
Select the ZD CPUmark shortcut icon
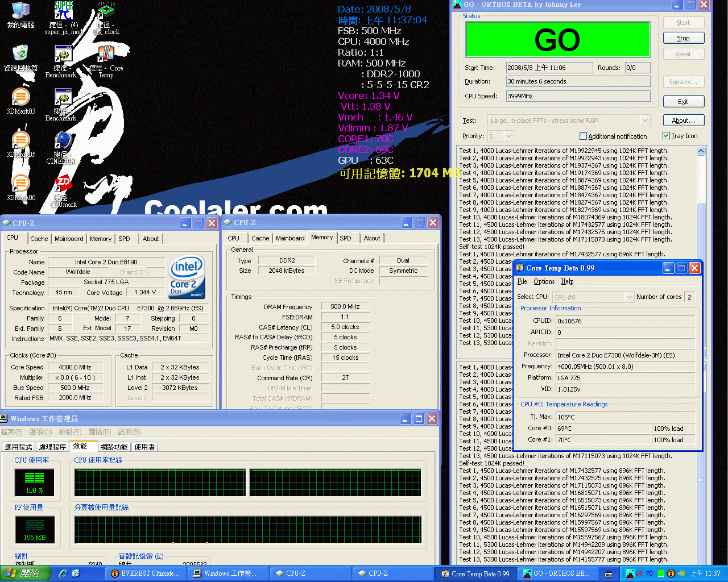coord(63,183)
